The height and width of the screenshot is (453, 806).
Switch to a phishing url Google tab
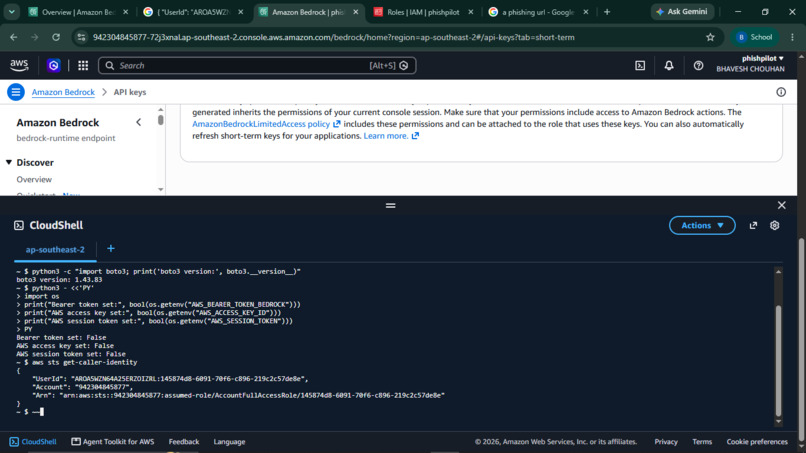(x=536, y=12)
